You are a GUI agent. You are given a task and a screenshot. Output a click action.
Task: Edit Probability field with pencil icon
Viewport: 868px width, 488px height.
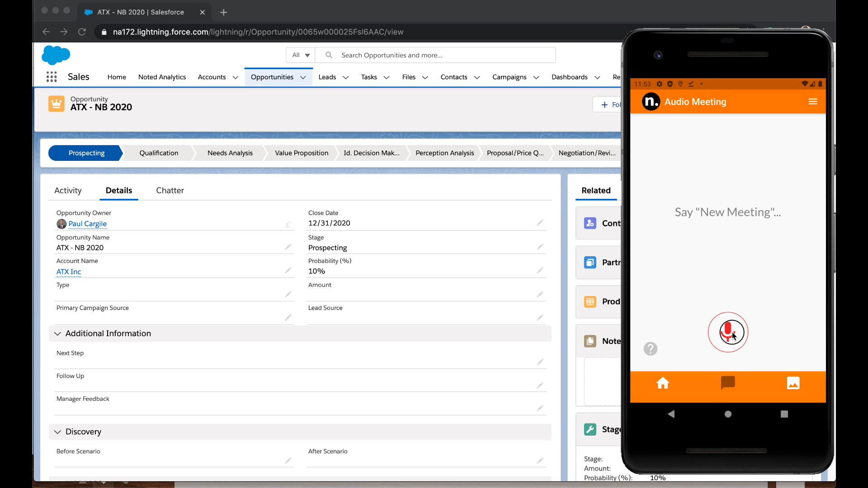[540, 271]
